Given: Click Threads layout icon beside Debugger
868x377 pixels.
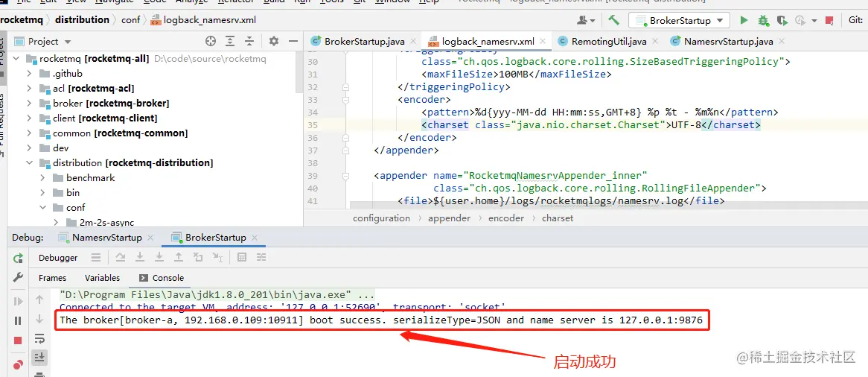Looking at the screenshot, I should [x=96, y=257].
